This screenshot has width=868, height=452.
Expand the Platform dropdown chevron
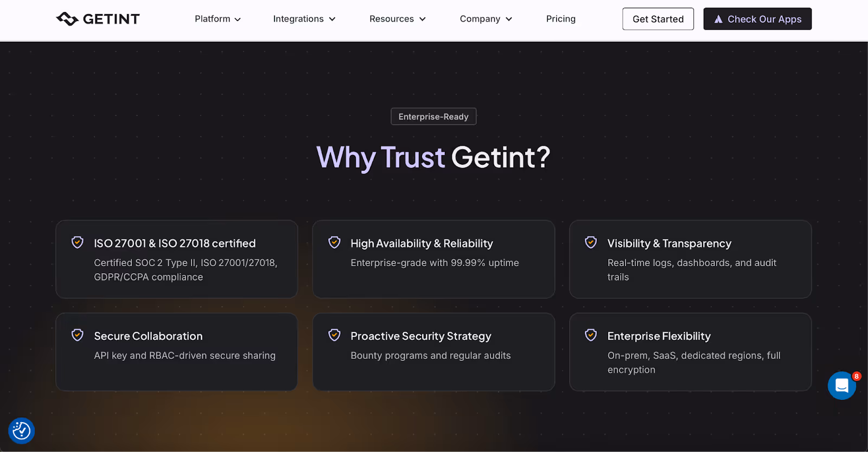238,20
